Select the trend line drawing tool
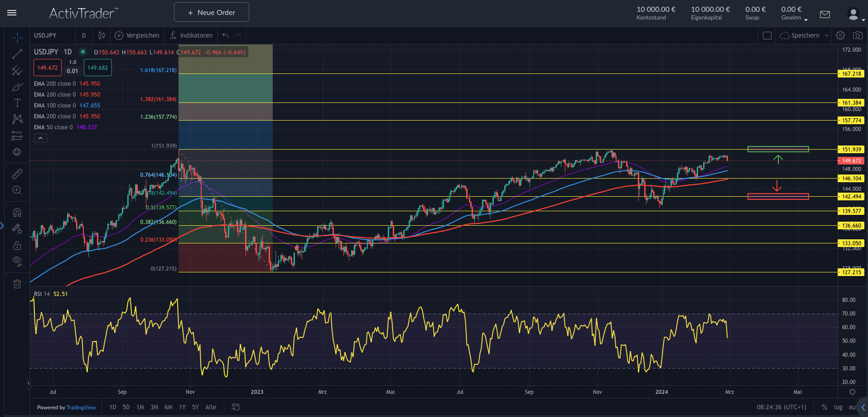The image size is (868, 417). 17,54
